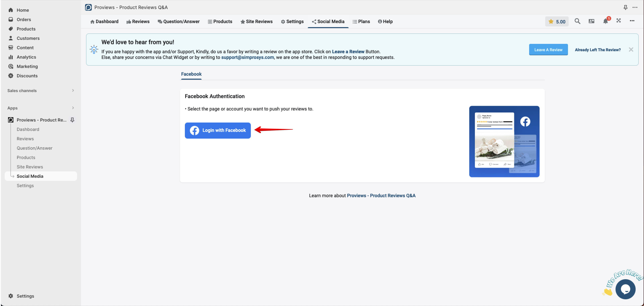This screenshot has height=306, width=644.
Task: Open the Content section
Action: [25, 48]
